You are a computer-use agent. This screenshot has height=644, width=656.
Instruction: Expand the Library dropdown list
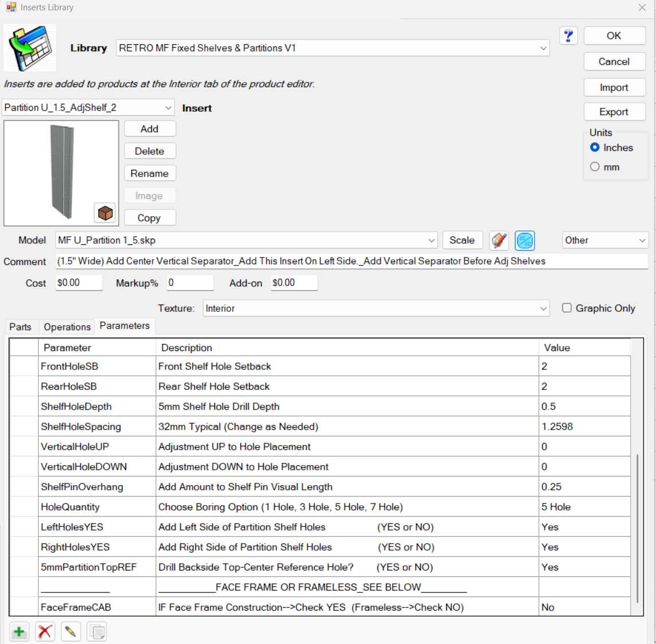(542, 48)
